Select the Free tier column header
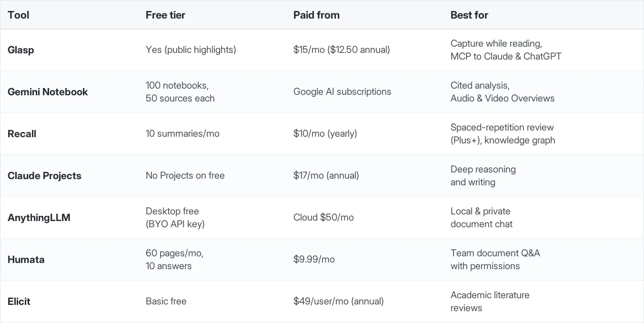 coord(165,15)
